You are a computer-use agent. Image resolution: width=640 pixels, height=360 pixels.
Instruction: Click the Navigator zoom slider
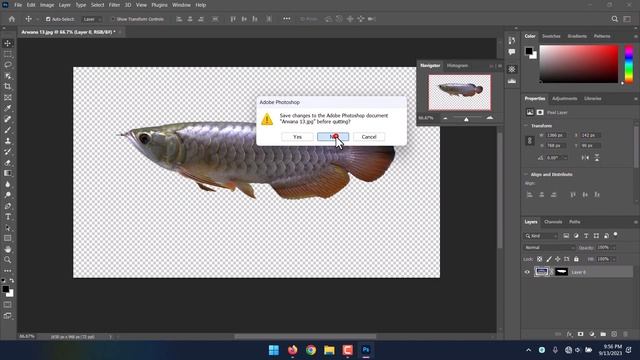467,118
